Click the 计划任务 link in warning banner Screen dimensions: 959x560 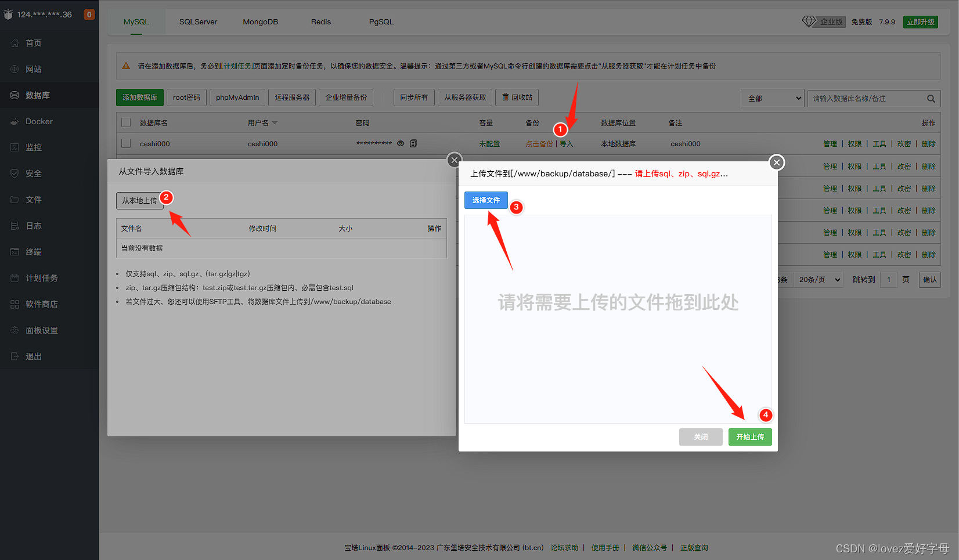tap(237, 66)
